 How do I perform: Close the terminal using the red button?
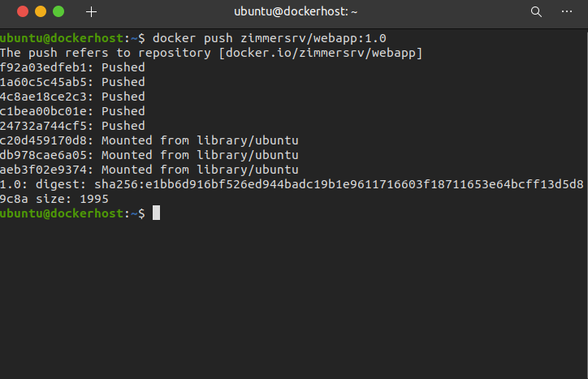23,11
